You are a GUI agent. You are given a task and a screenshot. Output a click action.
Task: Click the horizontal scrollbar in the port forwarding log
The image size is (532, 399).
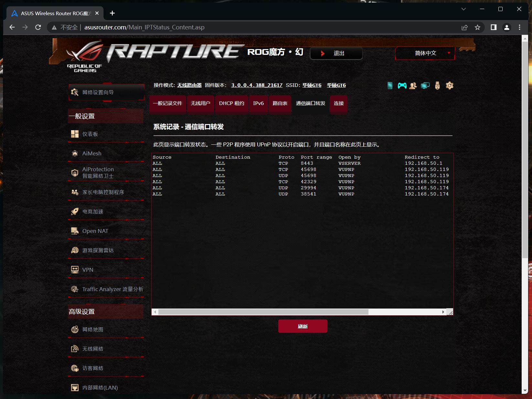[x=263, y=312]
